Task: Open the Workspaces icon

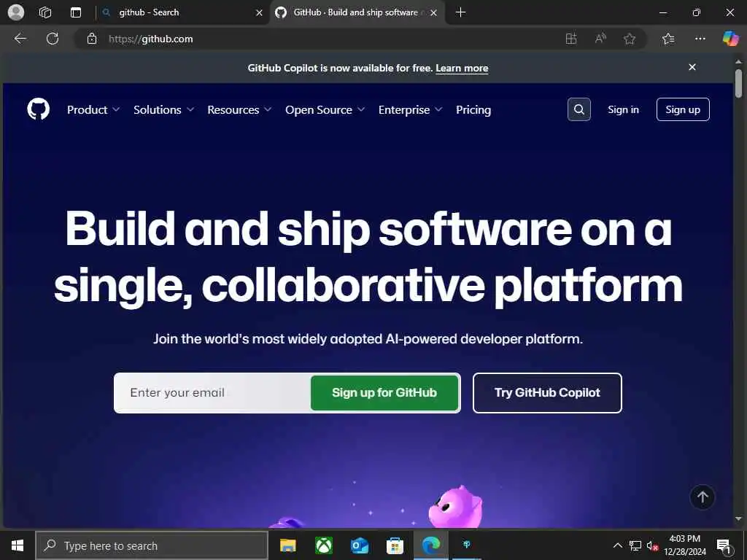Action: 45,12
